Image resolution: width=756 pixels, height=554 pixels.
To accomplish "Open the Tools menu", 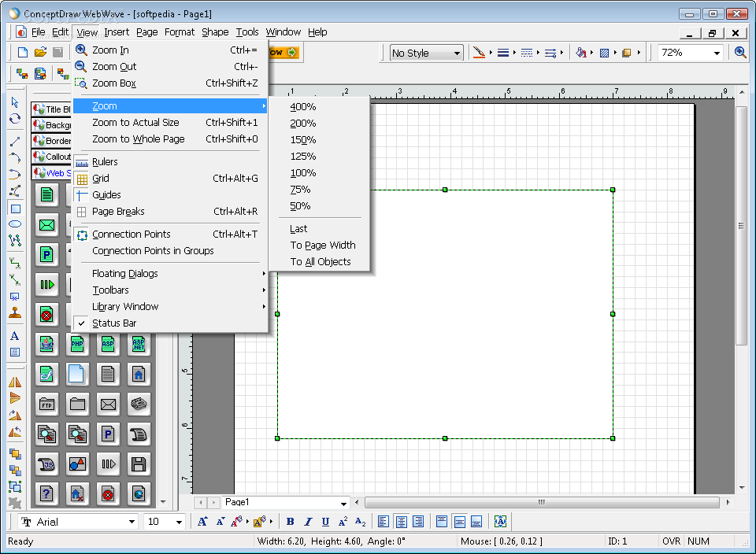I will pyautogui.click(x=247, y=32).
